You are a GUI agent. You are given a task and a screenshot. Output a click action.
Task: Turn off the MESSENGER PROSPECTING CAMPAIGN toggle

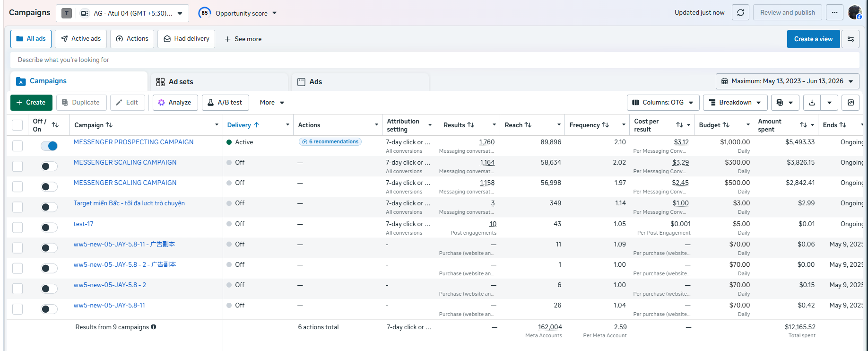(49, 146)
